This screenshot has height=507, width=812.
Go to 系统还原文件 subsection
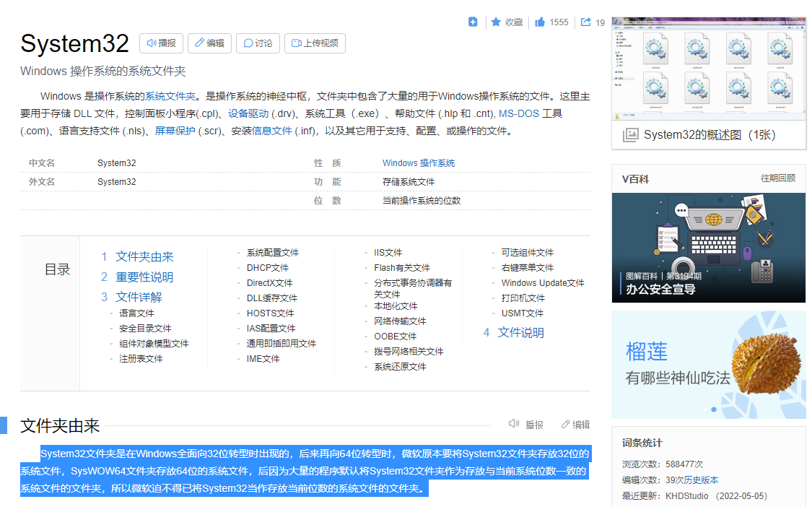(400, 366)
